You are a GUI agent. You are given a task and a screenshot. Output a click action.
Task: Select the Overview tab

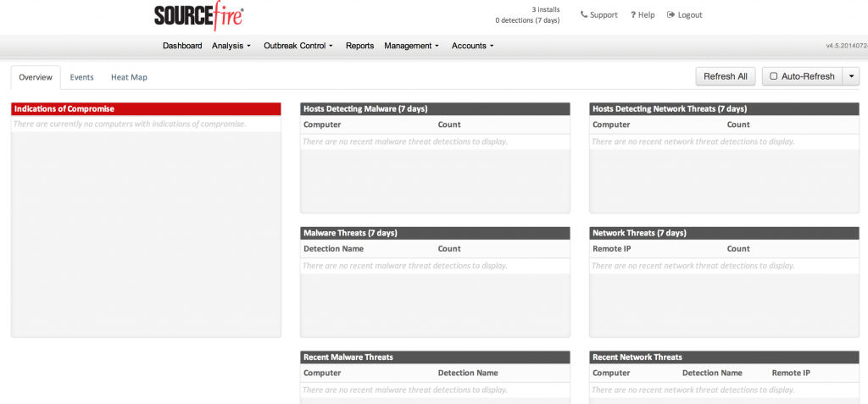36,77
